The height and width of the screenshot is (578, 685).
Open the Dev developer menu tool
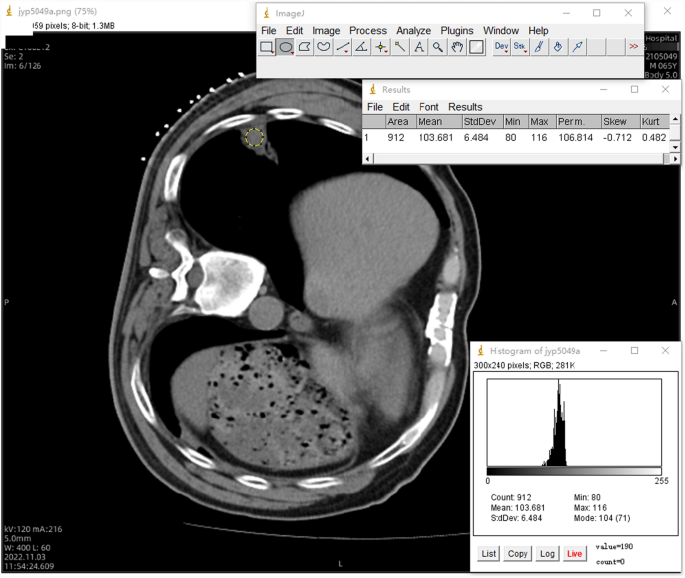click(x=501, y=47)
